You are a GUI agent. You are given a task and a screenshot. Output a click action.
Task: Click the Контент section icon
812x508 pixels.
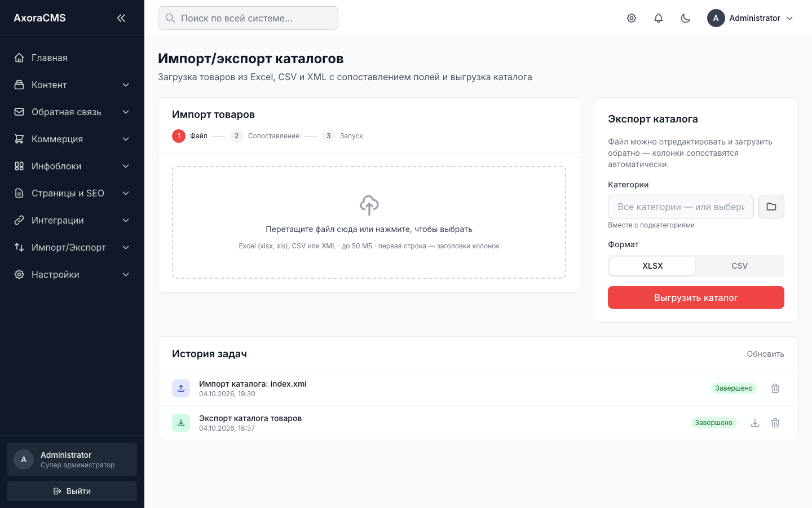pos(19,85)
